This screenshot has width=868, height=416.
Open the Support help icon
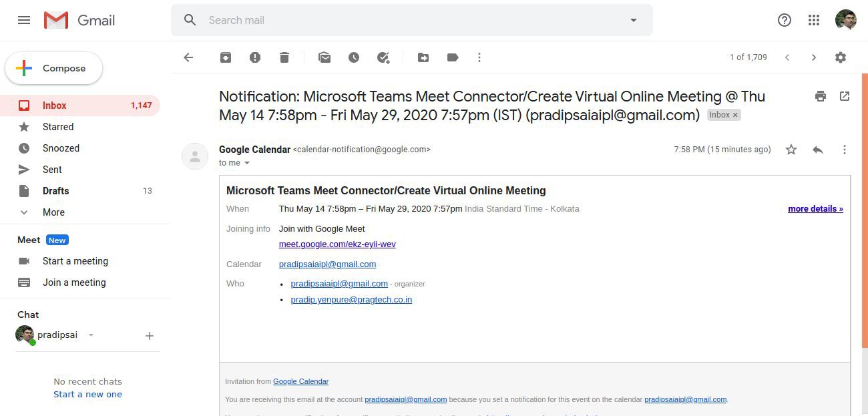coord(785,20)
